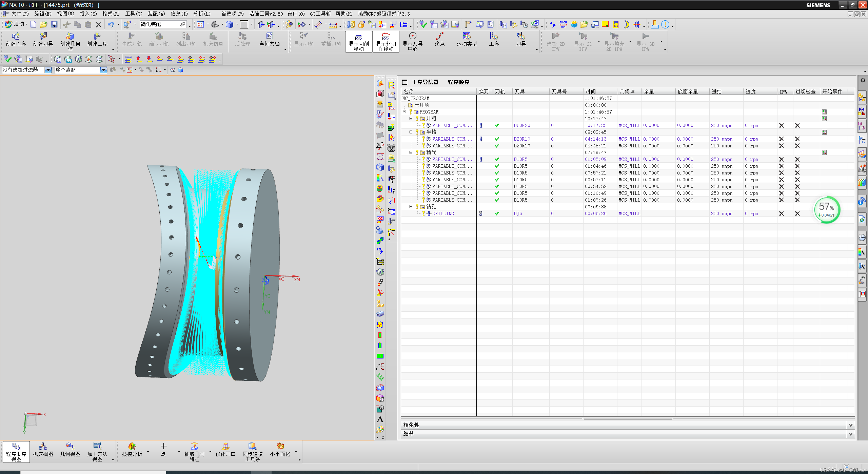Toggle Show Non-cutting Moves (显示非切削移动)
The height and width of the screenshot is (474, 868).
pos(386,42)
